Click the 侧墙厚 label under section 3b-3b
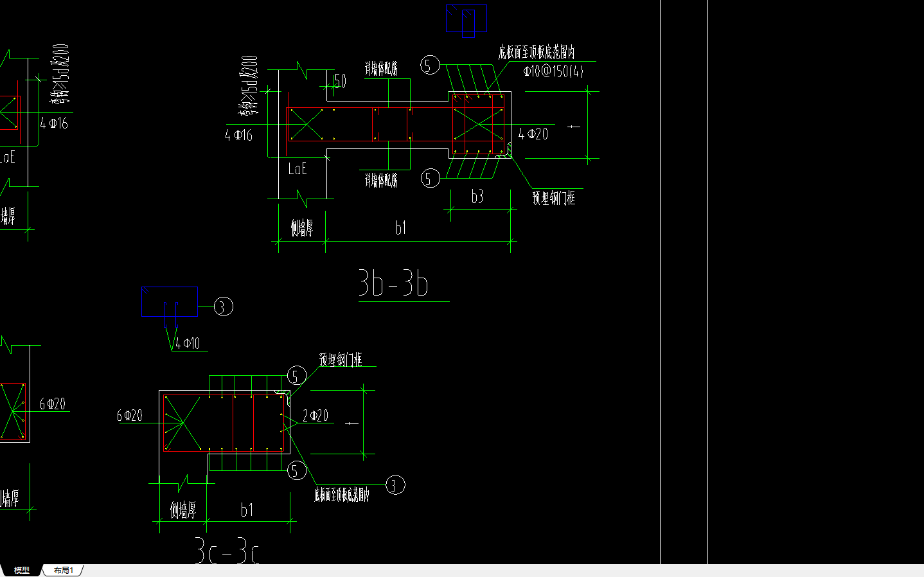Image resolution: width=924 pixels, height=577 pixels. pyautogui.click(x=302, y=227)
